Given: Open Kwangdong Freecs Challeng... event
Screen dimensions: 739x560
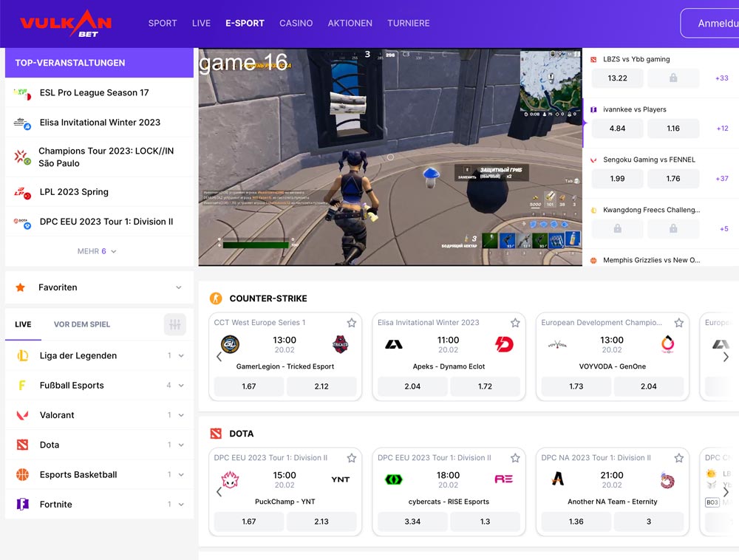Looking at the screenshot, I should [651, 210].
